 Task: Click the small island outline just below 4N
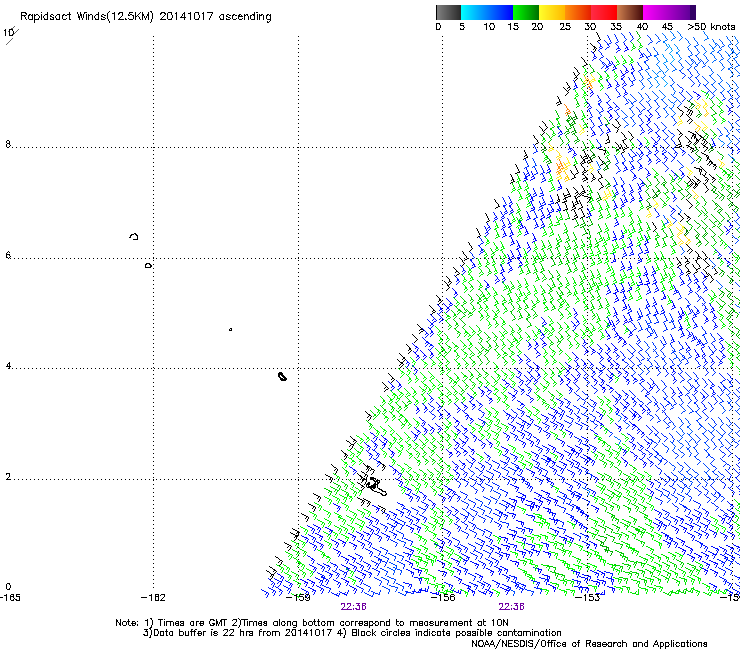tap(282, 376)
